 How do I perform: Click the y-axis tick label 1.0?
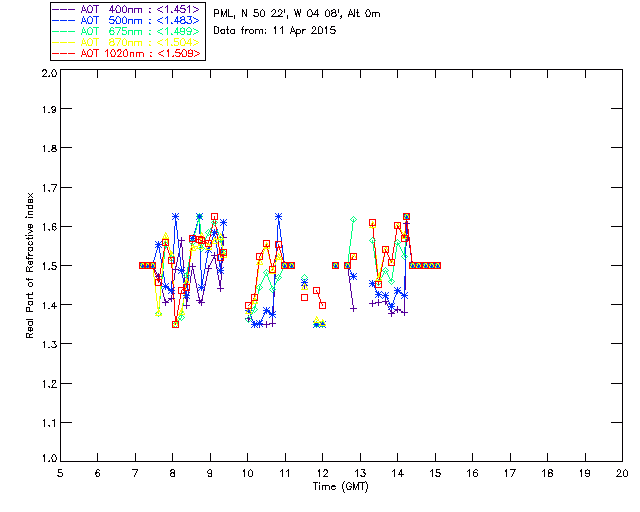pyautogui.click(x=49, y=458)
